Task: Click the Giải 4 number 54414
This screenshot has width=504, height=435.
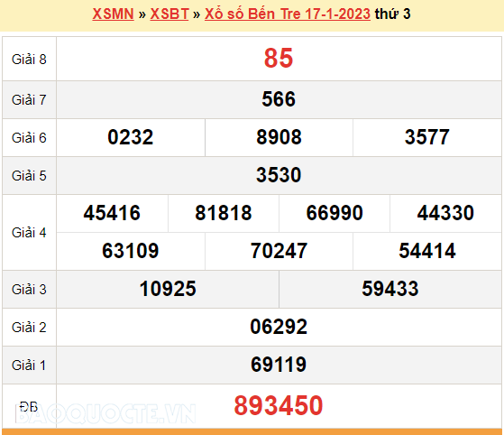Action: (426, 251)
